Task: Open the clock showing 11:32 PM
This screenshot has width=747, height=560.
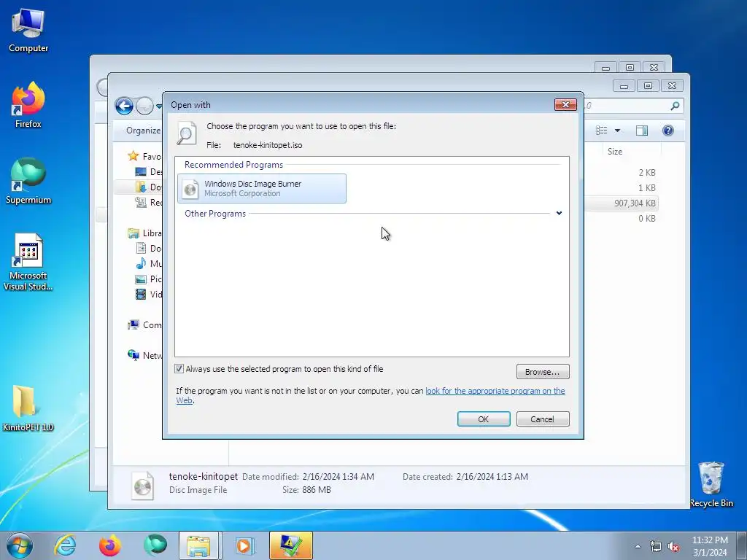Action: [710, 546]
